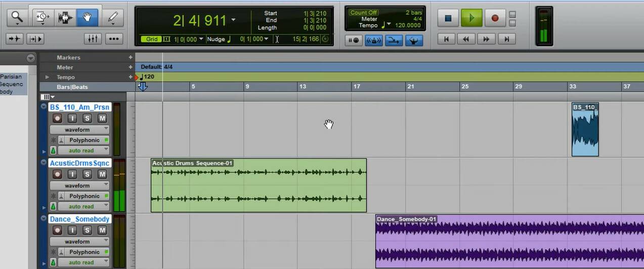Select the blue BS_110_ clip
The image size is (644, 269).
pyautogui.click(x=585, y=130)
